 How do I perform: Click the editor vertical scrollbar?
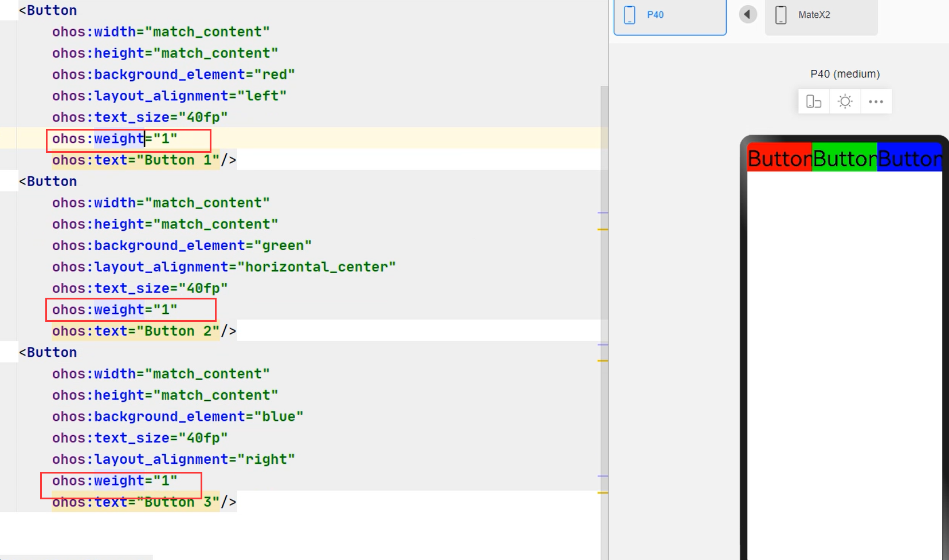pyautogui.click(x=604, y=323)
